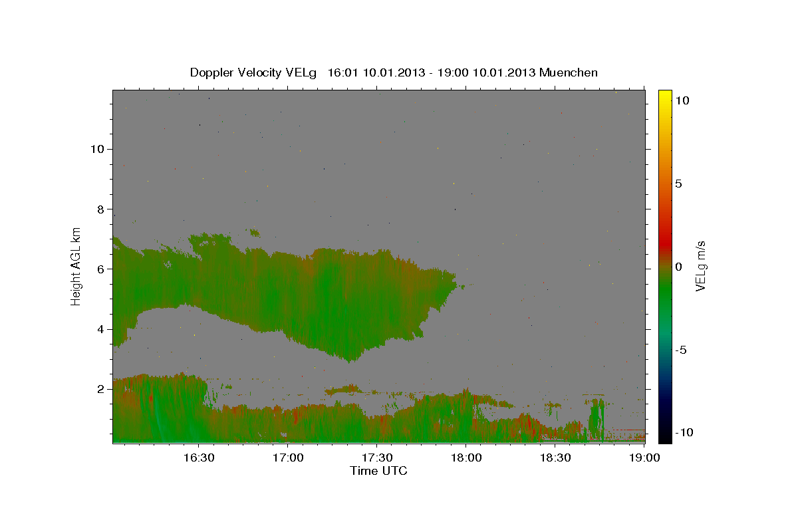Click the colorbar tick label -10
This screenshot has width=798, height=532.
point(683,433)
